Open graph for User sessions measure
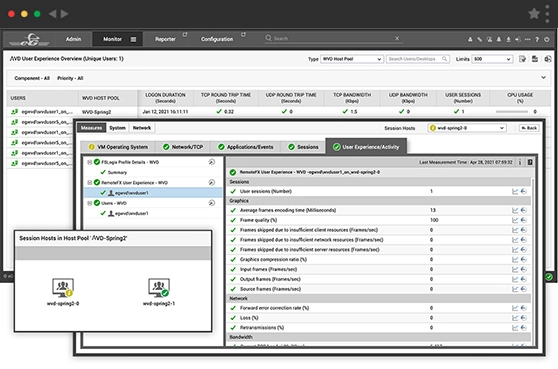558x369 pixels. 515,191
